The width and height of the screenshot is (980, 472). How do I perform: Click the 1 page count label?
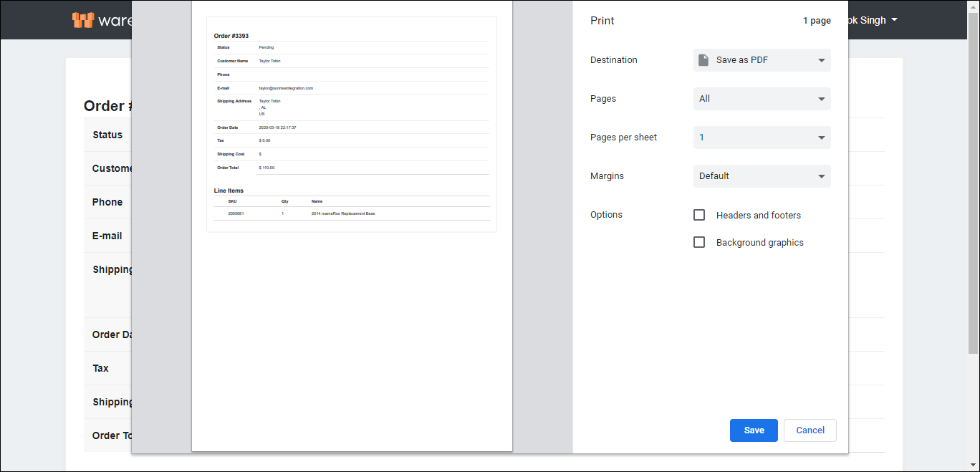[x=817, y=20]
